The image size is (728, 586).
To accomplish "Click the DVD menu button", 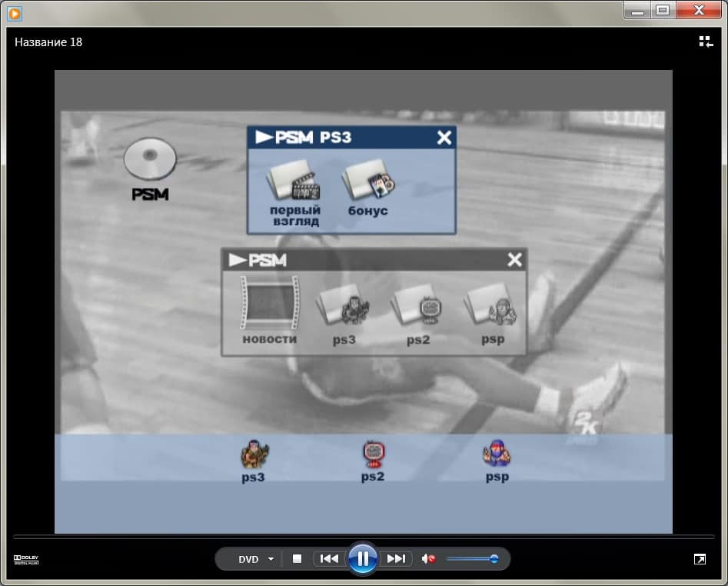I will pyautogui.click(x=248, y=559).
